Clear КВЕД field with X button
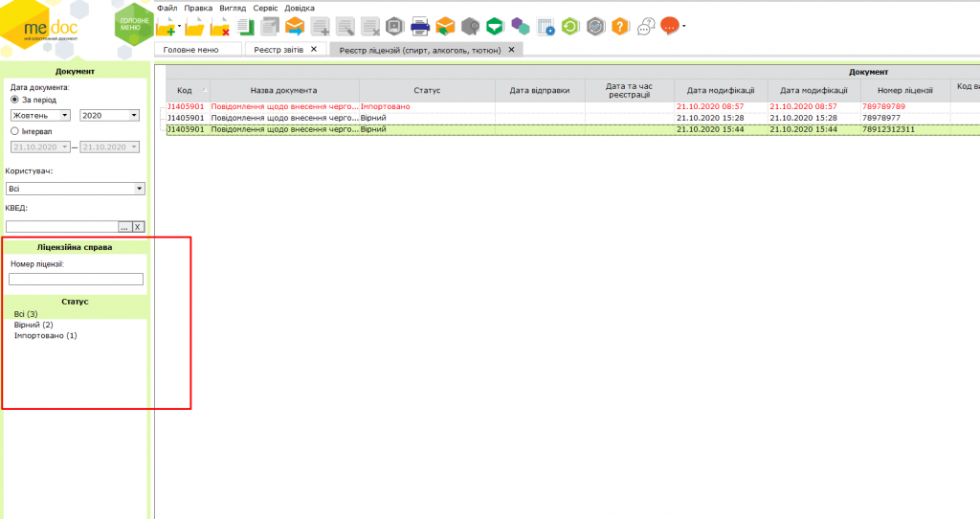Image resolution: width=980 pixels, height=519 pixels. click(x=137, y=227)
